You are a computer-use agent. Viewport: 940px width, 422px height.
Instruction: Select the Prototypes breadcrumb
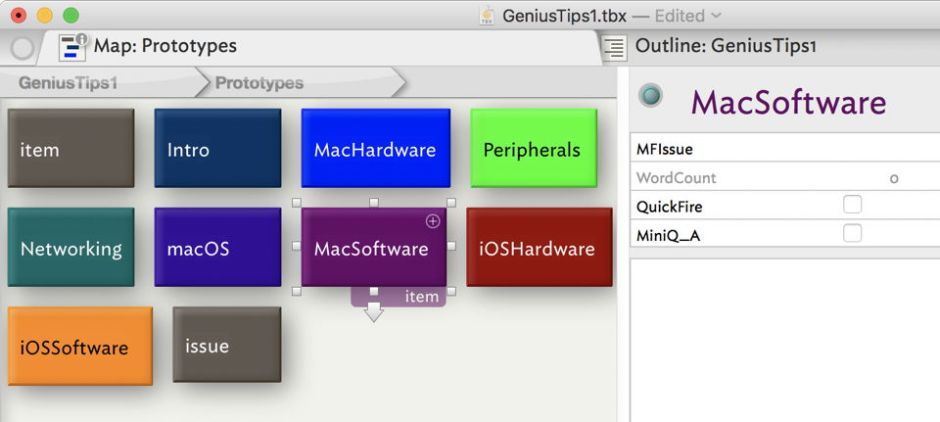coord(259,83)
